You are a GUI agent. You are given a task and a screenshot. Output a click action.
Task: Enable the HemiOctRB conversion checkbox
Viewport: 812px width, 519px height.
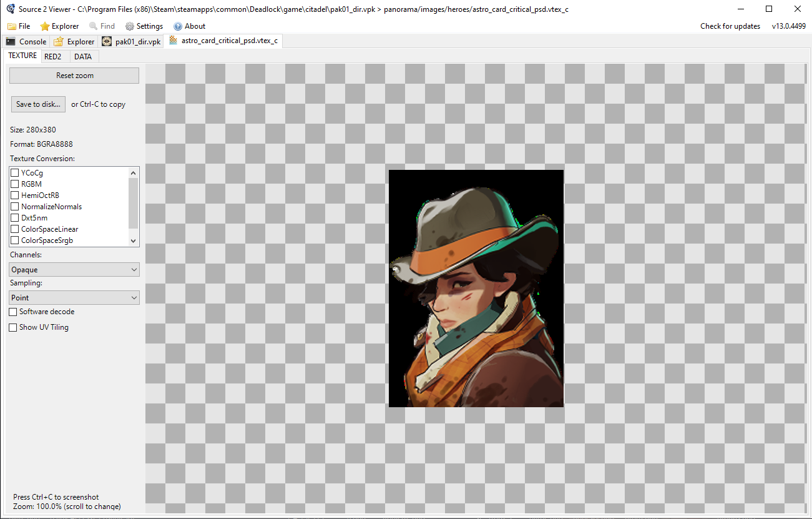pos(15,195)
